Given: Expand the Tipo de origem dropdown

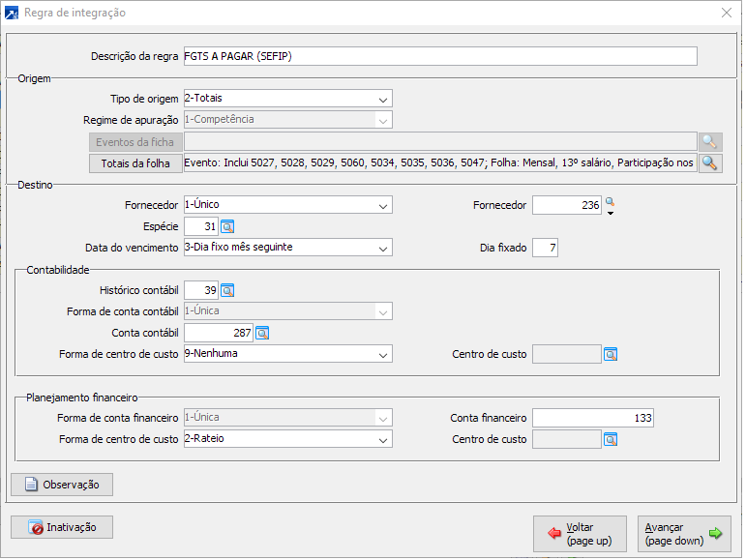Looking at the screenshot, I should [x=384, y=99].
